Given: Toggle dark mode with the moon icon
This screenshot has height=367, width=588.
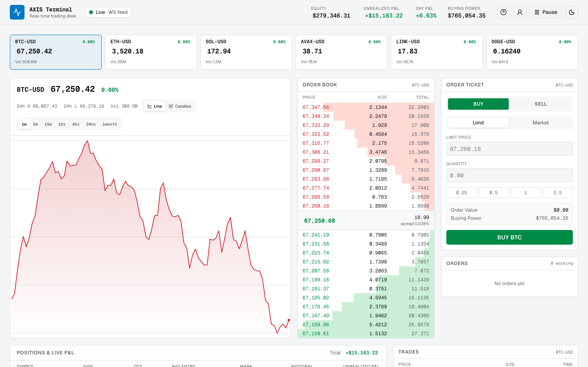Looking at the screenshot, I should click(571, 12).
